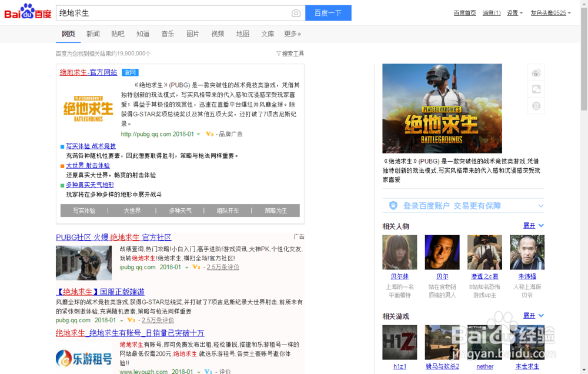Click 策略为王 in the gray bar
588x374 pixels.
point(276,211)
